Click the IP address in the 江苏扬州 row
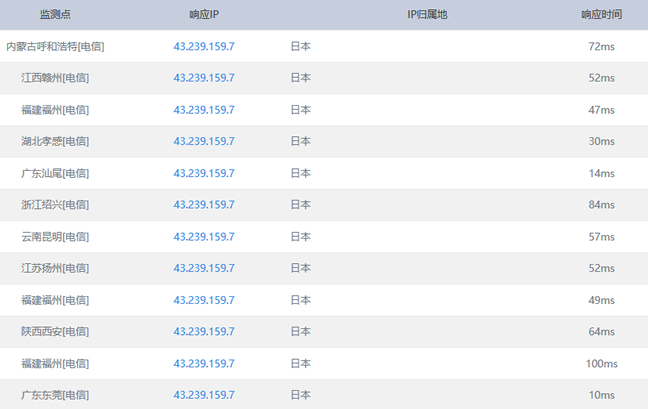 204,268
